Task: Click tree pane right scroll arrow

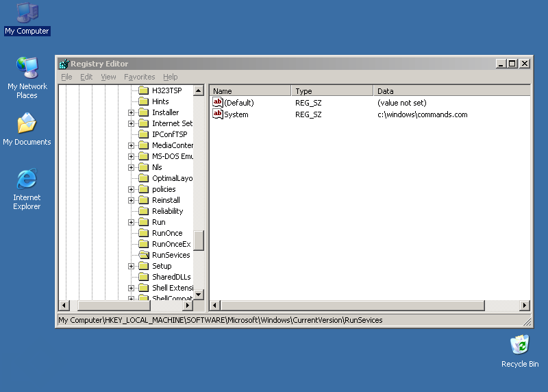Action: 188,305
